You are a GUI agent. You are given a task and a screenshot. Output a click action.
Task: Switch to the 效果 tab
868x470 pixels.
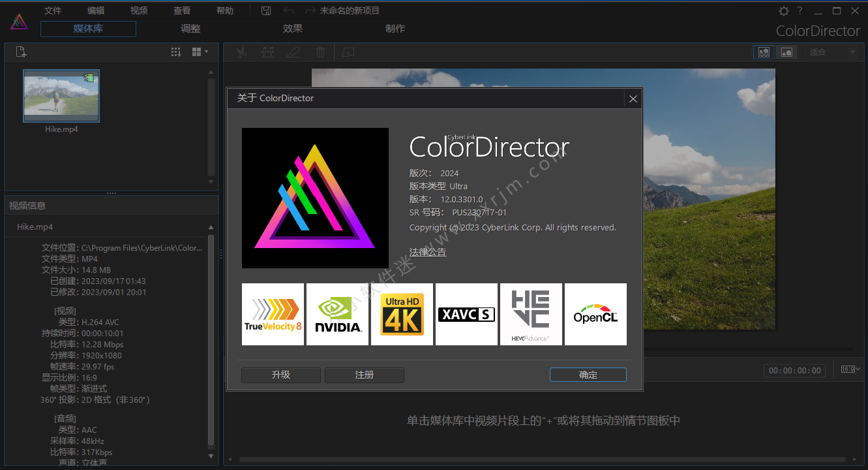coord(293,29)
